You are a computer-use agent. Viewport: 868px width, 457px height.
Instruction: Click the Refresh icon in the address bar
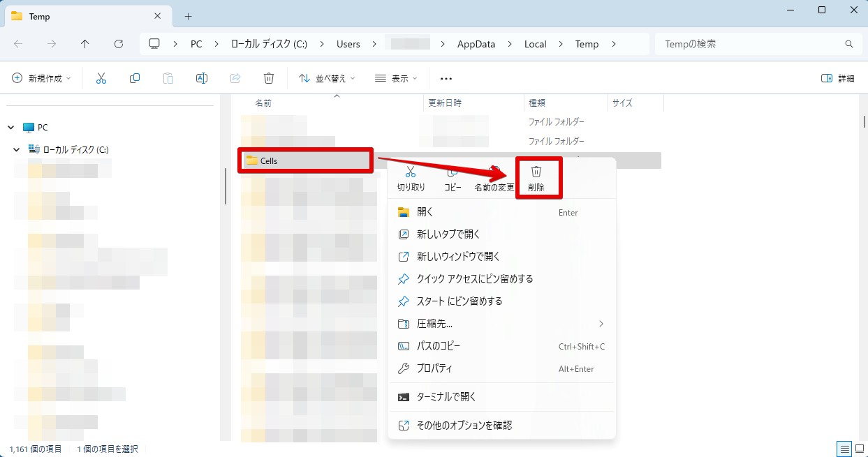click(119, 43)
